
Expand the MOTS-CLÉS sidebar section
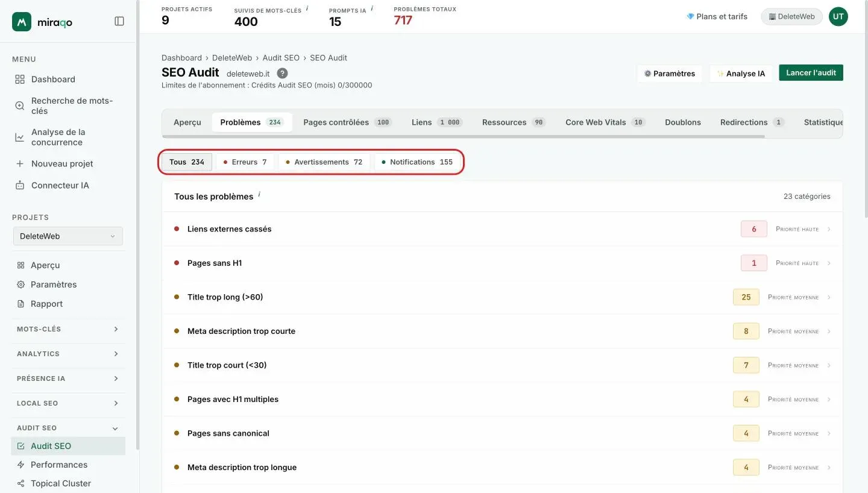(x=68, y=329)
